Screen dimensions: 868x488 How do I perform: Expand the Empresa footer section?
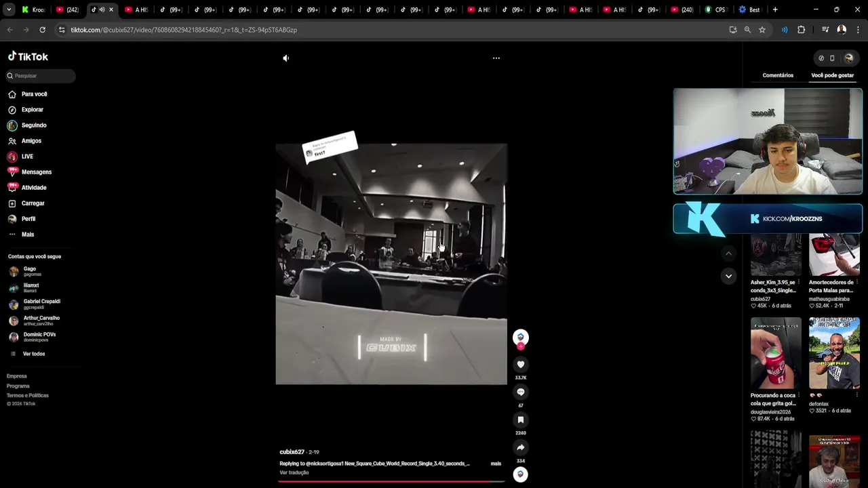pyautogui.click(x=17, y=376)
